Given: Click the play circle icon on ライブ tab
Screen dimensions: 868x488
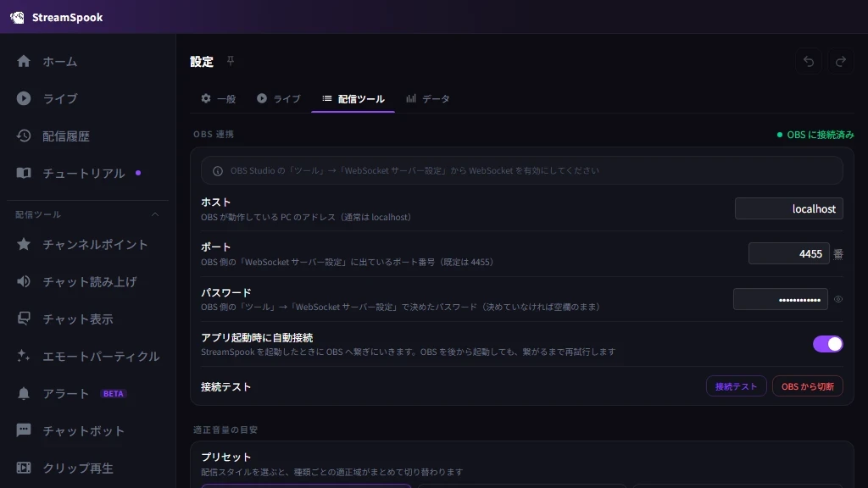Looking at the screenshot, I should coord(262,98).
